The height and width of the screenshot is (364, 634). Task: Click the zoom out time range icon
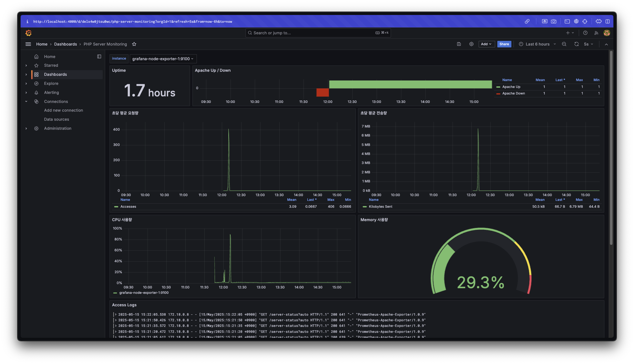click(x=564, y=44)
